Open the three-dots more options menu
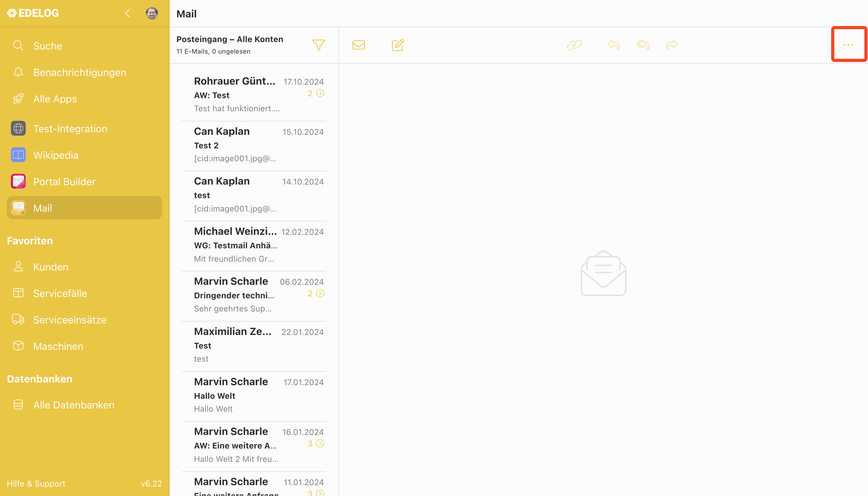 848,45
